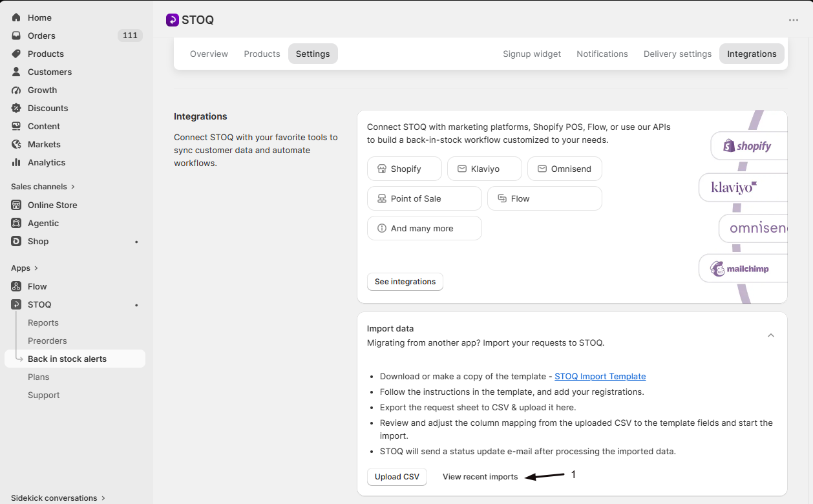The image size is (813, 504).
Task: Open Plans under STOQ
Action: [39, 377]
